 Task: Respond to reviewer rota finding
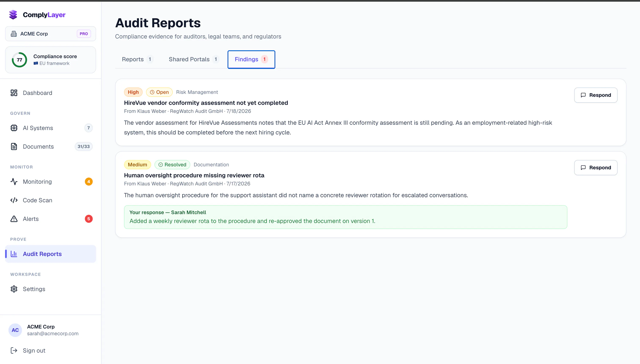596,167
